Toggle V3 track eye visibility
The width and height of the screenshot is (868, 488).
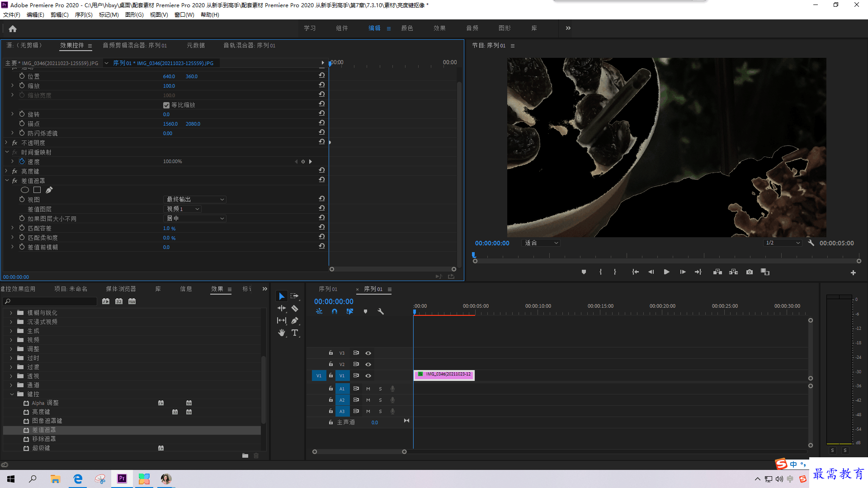368,353
